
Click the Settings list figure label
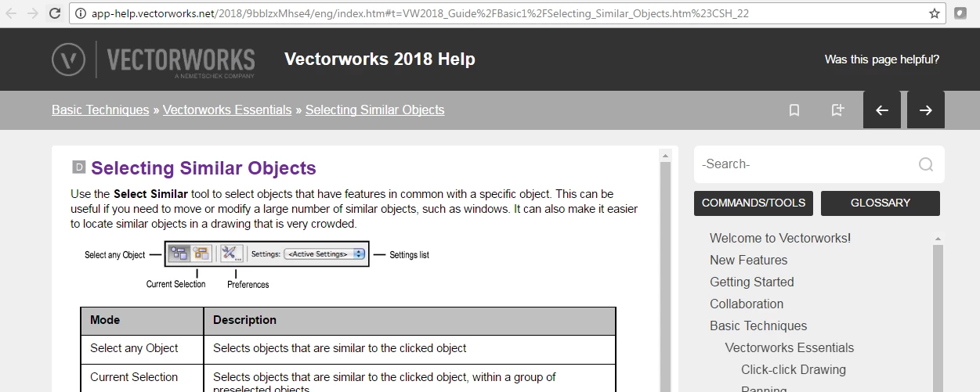click(x=409, y=255)
